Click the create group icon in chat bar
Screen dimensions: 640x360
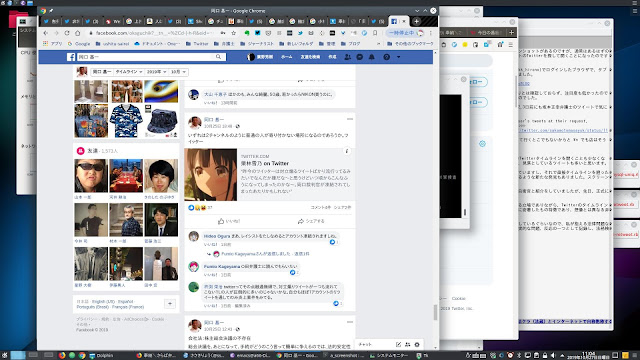tap(407, 344)
